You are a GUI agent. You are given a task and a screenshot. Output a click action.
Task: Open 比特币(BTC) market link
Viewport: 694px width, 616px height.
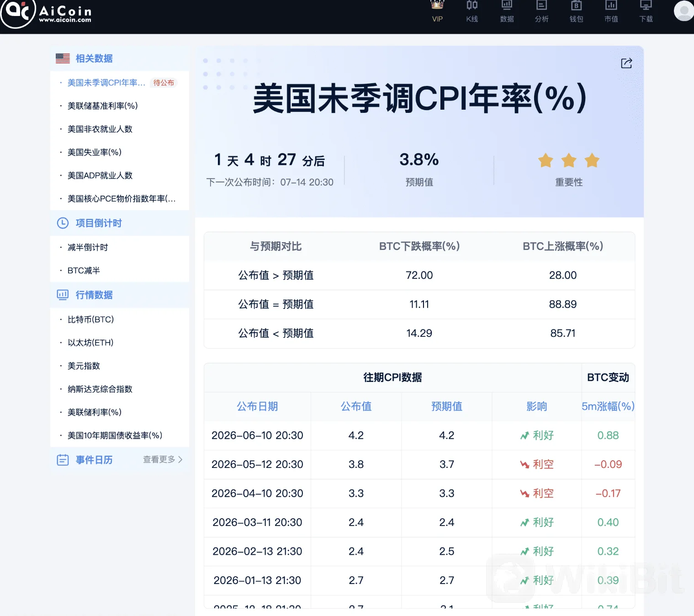91,319
